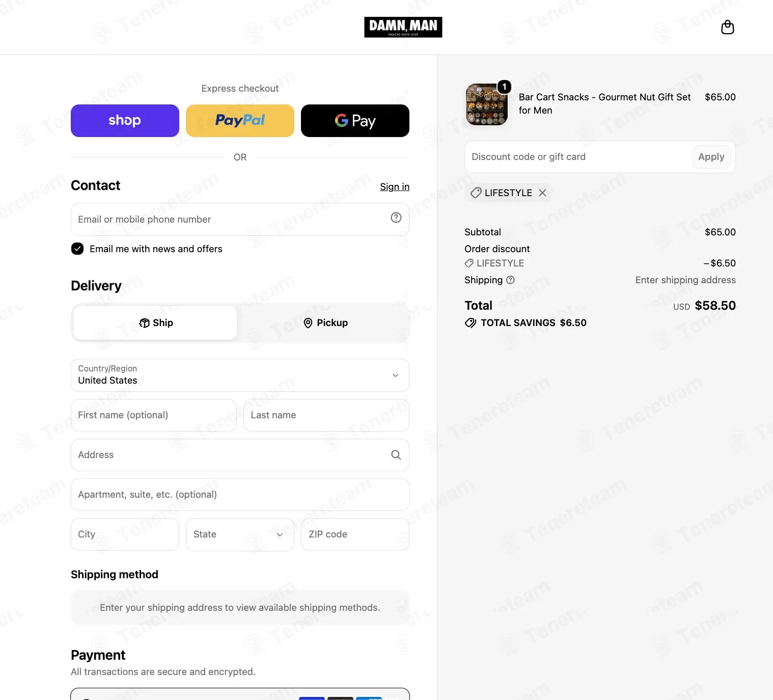
Task: Click the Sign in link
Action: point(395,187)
